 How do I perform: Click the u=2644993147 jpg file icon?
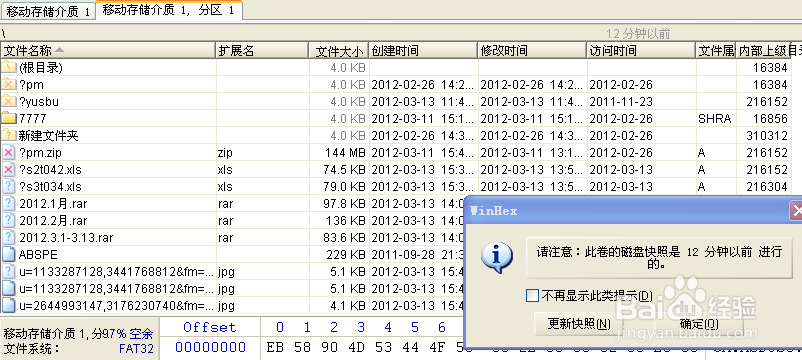pos(8,305)
